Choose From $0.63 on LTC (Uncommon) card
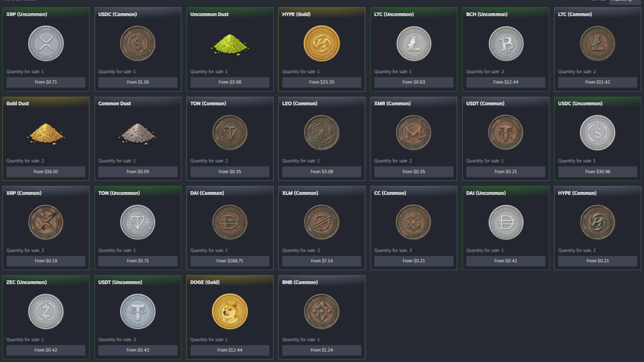Viewport: 644px width, 362px height. [414, 82]
